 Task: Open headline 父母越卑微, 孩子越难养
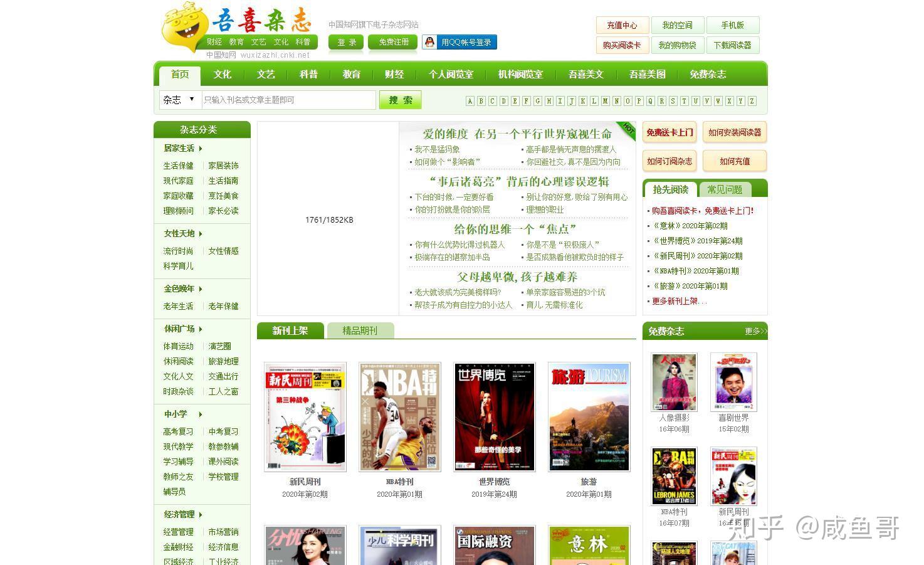click(517, 277)
